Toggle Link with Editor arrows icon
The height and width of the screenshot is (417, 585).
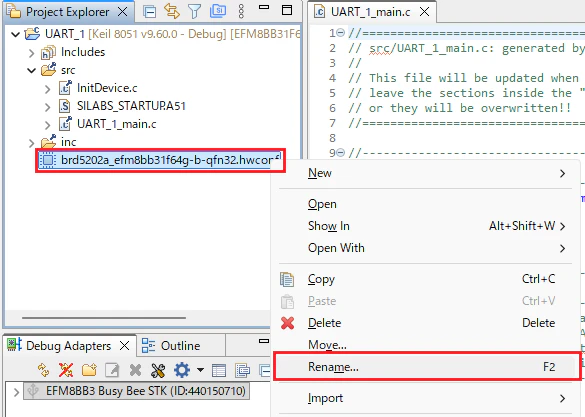(172, 12)
